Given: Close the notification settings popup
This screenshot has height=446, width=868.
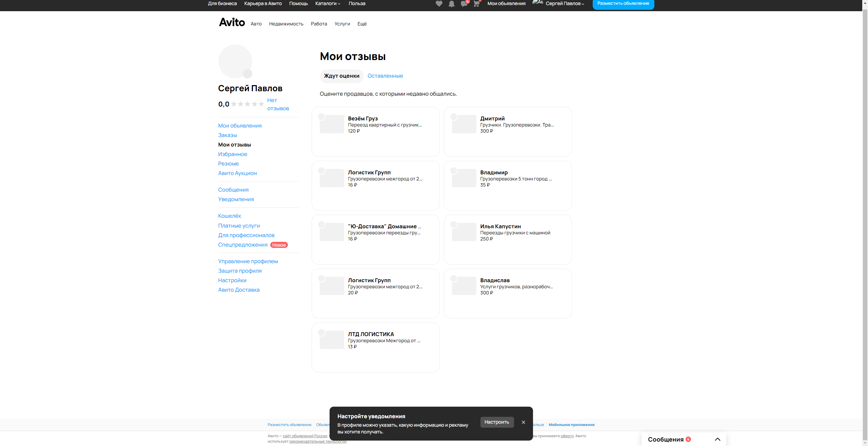Looking at the screenshot, I should click(x=524, y=422).
